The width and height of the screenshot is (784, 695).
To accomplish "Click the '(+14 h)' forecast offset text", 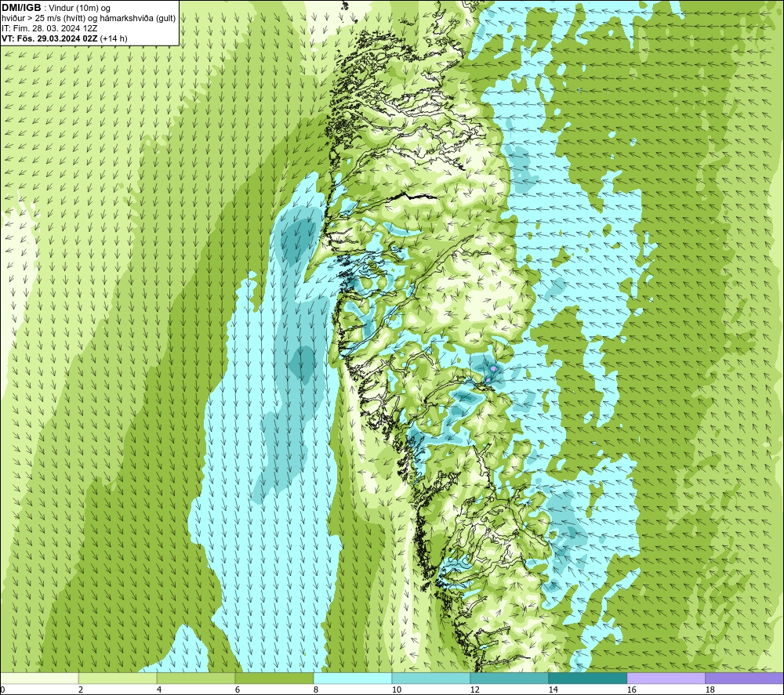I will [x=114, y=38].
